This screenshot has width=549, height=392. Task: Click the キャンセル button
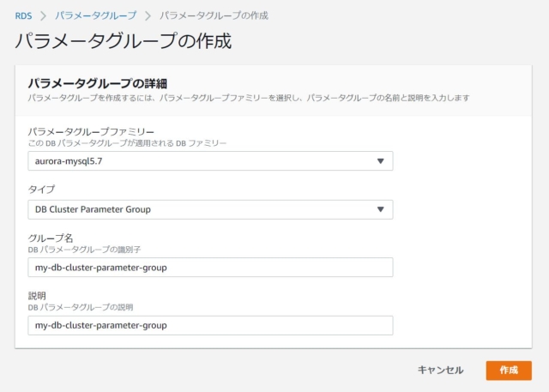[440, 370]
